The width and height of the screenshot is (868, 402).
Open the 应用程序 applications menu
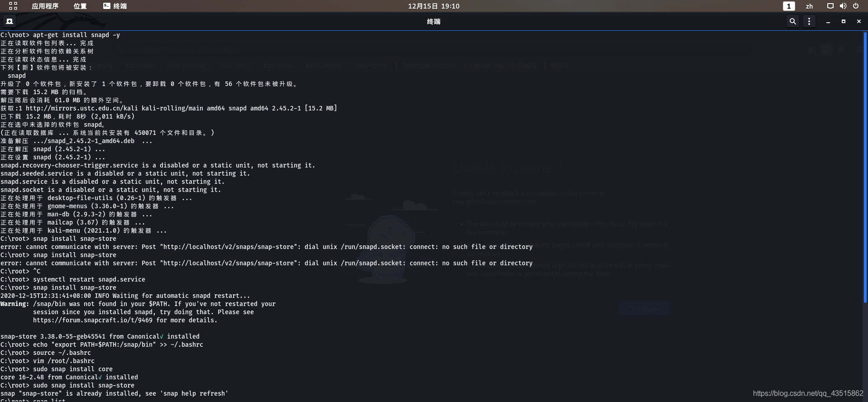point(45,6)
